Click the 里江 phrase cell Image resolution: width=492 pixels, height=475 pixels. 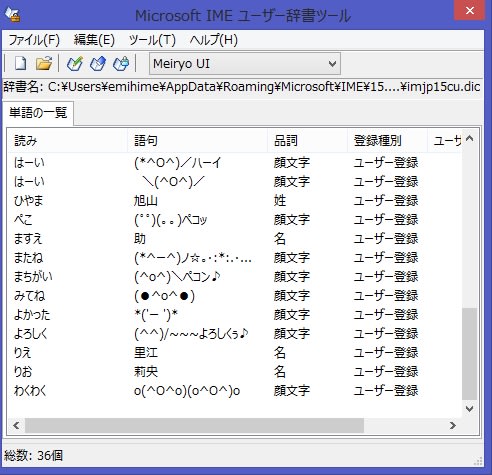146,353
